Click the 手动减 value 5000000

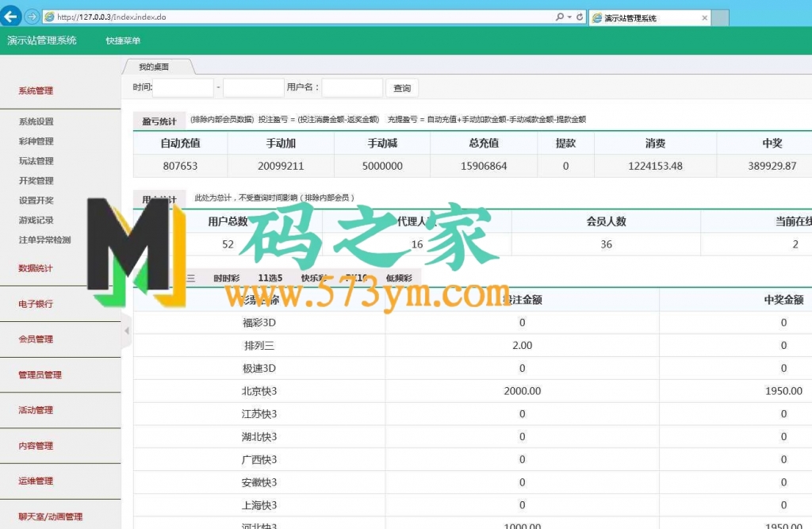[382, 167]
